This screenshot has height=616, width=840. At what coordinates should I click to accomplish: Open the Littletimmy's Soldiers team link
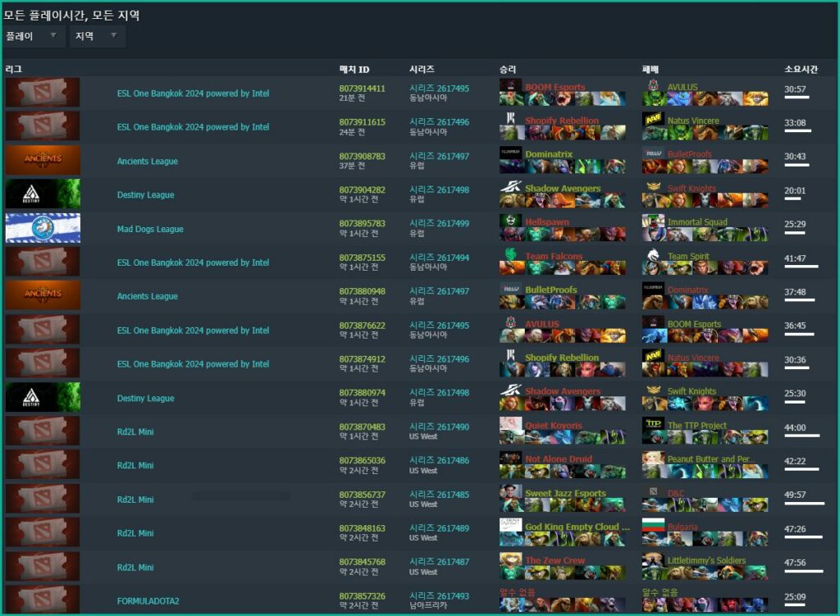pos(706,560)
